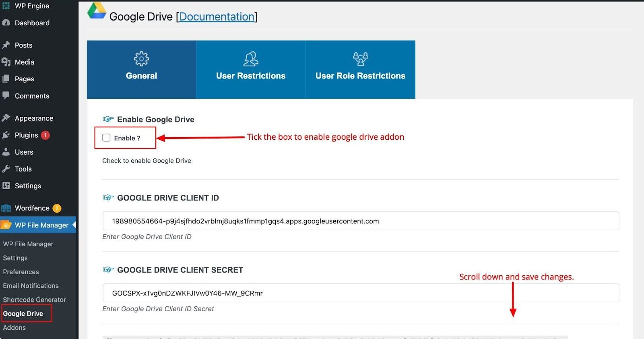Click 'Check to enable Google Drive' text
Image resolution: width=644 pixels, height=339 pixels.
click(x=147, y=161)
